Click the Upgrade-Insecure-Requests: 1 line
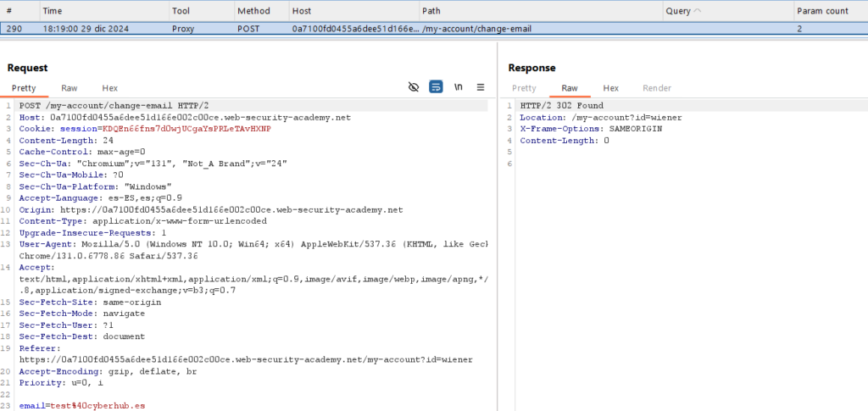868x411 pixels. 92,233
